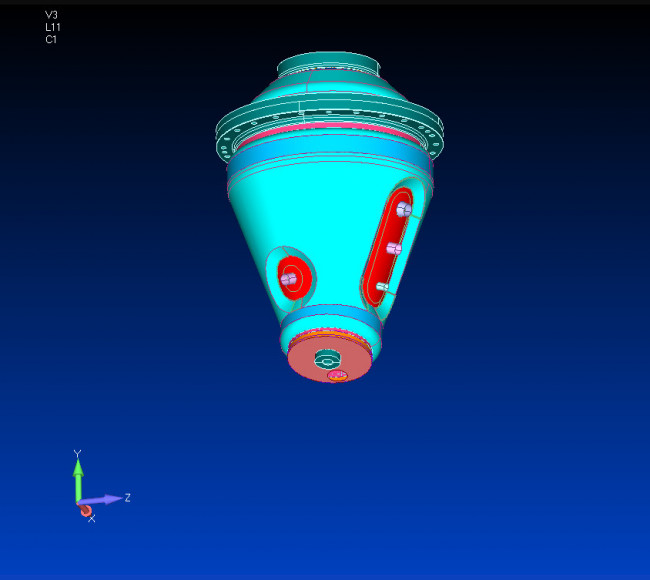Pick the middle bolt in the elongated red slot
This screenshot has width=650, height=580.
(x=394, y=248)
